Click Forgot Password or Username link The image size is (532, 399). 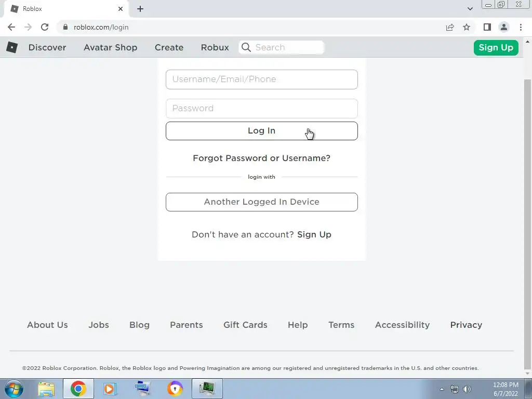(262, 158)
